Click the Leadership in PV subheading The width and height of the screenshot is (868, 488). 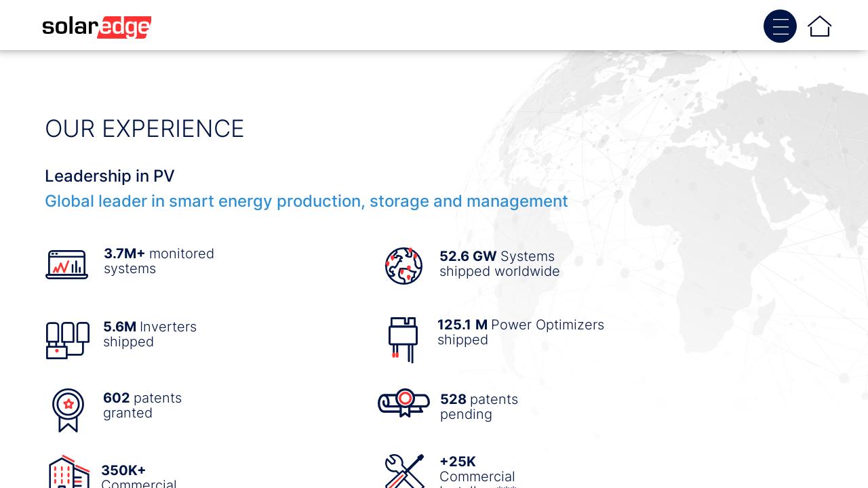tap(110, 176)
